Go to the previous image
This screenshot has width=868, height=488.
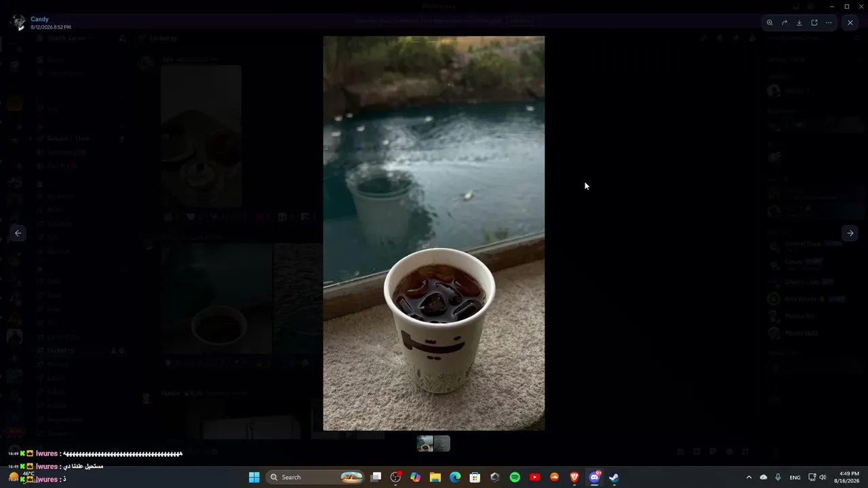pyautogui.click(x=18, y=233)
